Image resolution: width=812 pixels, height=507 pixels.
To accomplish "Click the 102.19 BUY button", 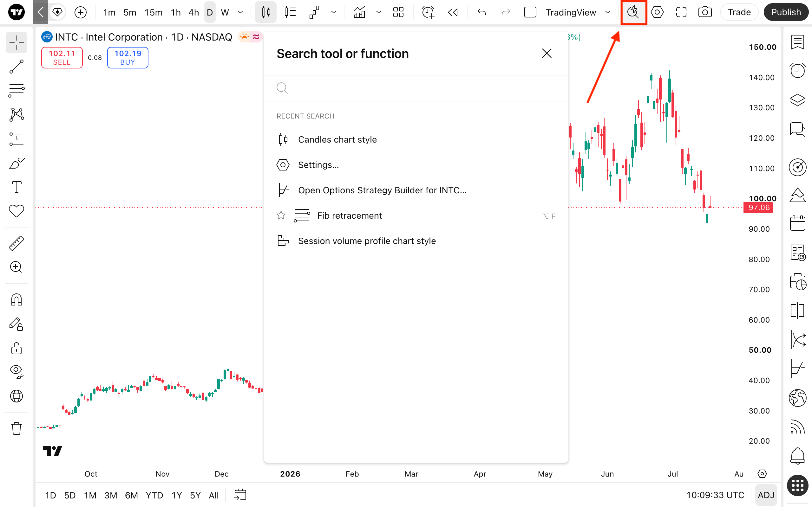I will 128,58.
